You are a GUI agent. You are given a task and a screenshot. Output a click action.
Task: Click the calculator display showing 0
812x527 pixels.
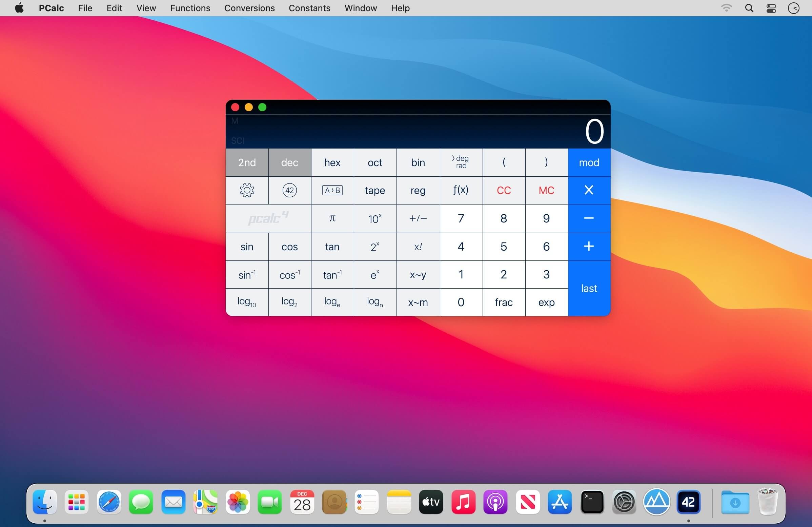(x=595, y=131)
